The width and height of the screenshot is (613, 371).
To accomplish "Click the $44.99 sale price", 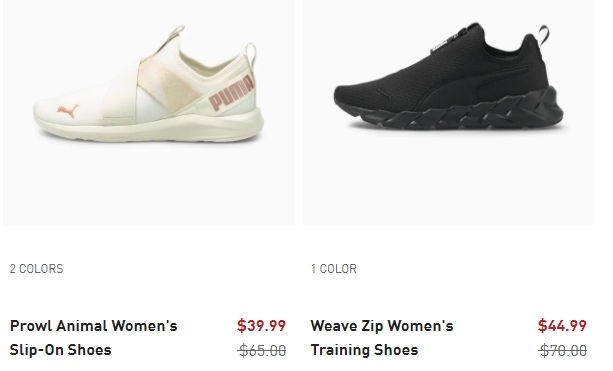I will click(562, 326).
